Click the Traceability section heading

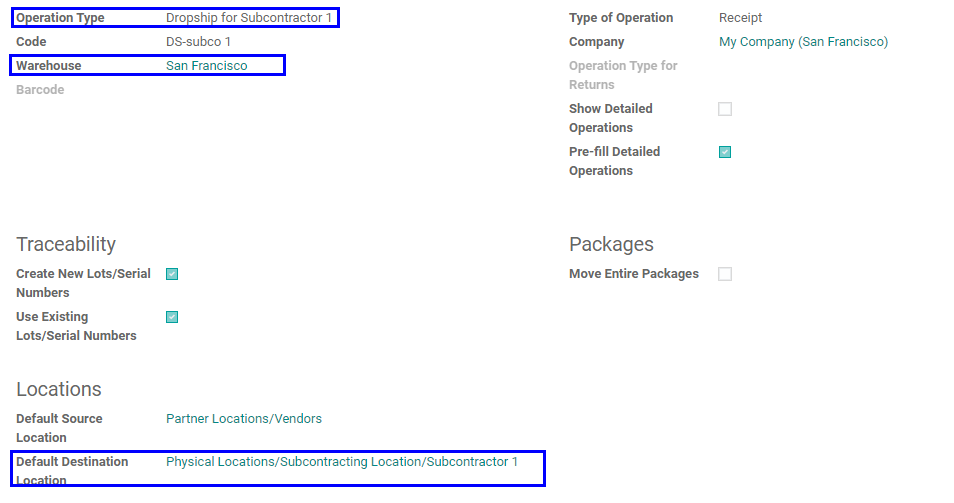[66, 244]
